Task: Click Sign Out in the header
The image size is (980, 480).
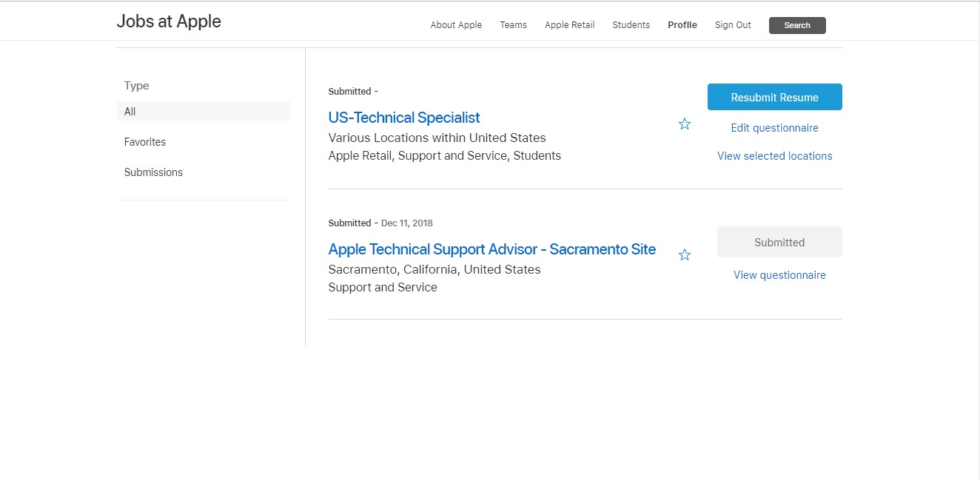Action: point(733,25)
